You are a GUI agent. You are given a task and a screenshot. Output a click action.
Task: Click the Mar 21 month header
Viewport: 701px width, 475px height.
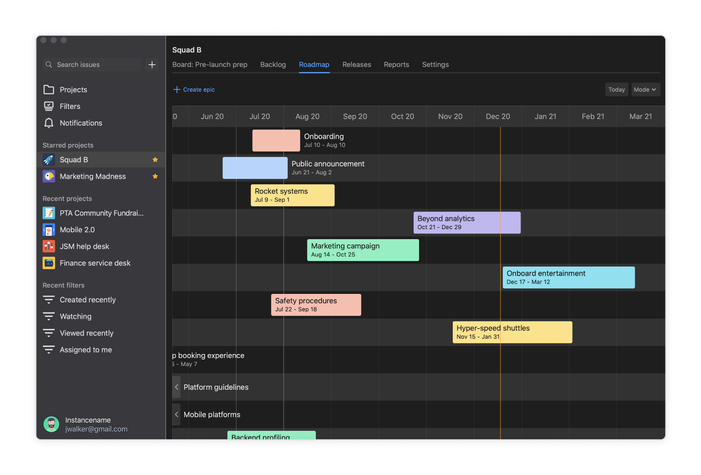(641, 117)
